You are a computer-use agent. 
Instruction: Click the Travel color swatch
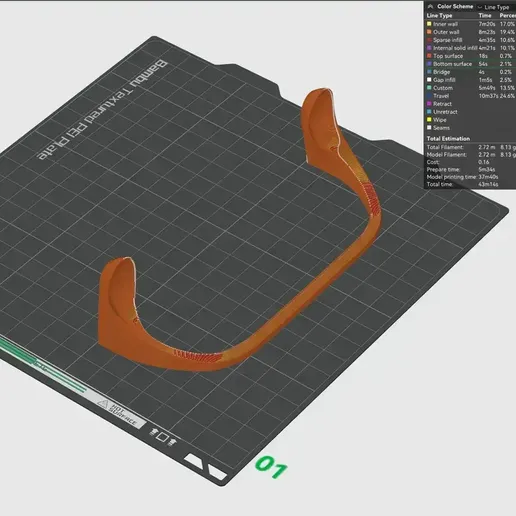coord(429,96)
